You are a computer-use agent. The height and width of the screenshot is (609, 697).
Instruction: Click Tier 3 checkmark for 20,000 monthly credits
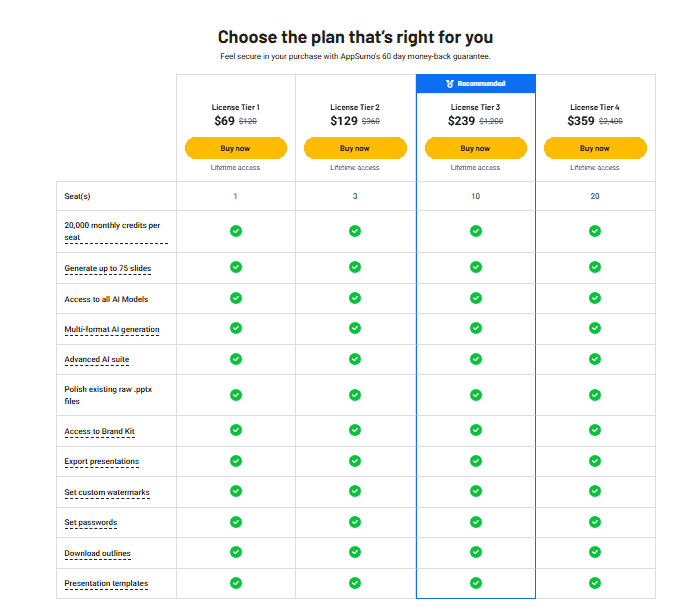476,231
